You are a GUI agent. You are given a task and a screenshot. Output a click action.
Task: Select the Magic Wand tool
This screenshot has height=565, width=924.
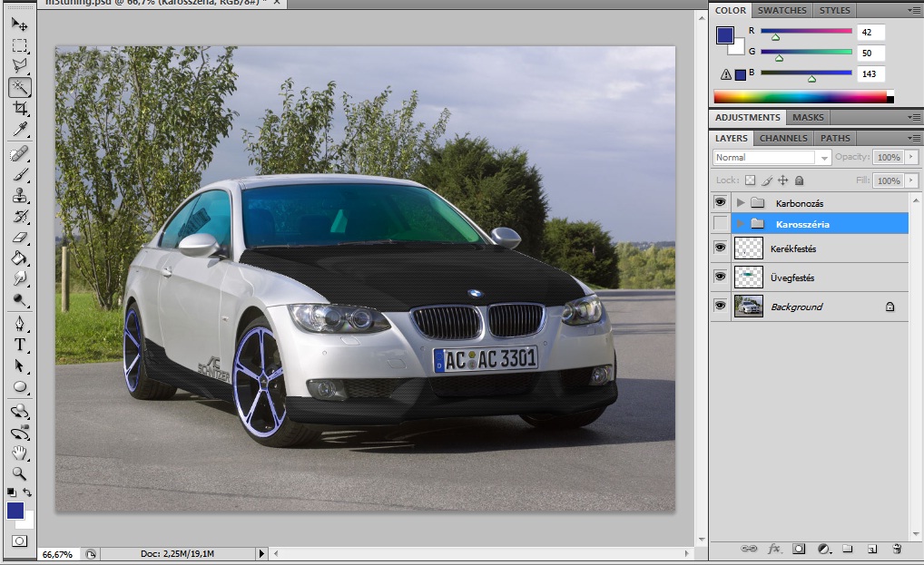point(19,87)
